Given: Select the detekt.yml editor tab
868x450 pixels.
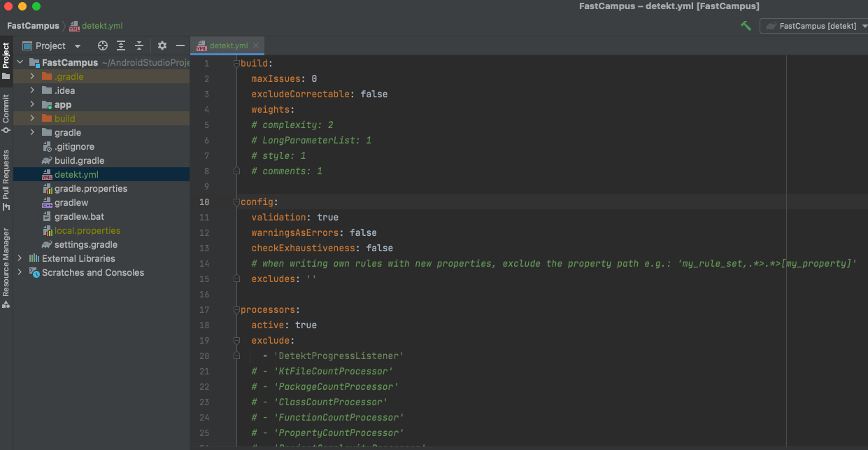Looking at the screenshot, I should [228, 45].
